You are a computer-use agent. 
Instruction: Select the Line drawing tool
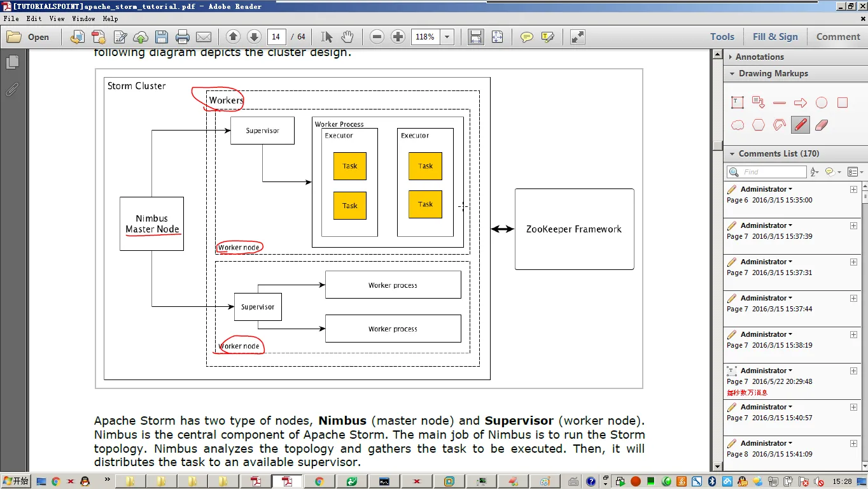780,103
